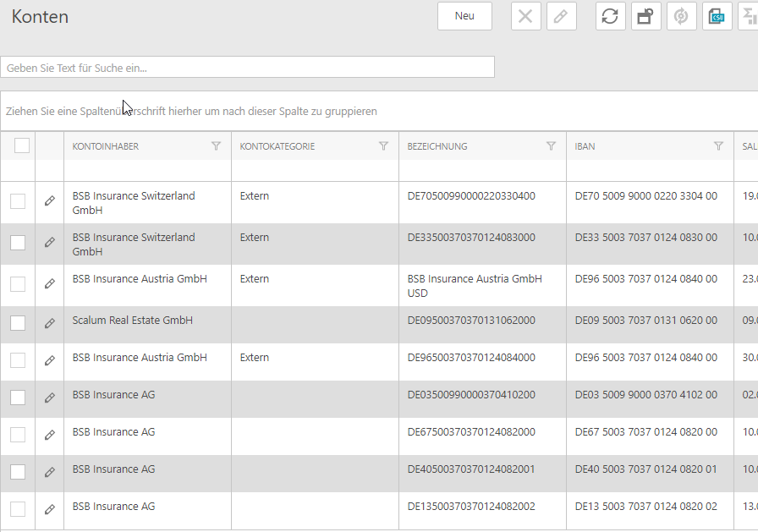Open the IBAN column filter
Screen dimensions: 758x532
(x=718, y=146)
